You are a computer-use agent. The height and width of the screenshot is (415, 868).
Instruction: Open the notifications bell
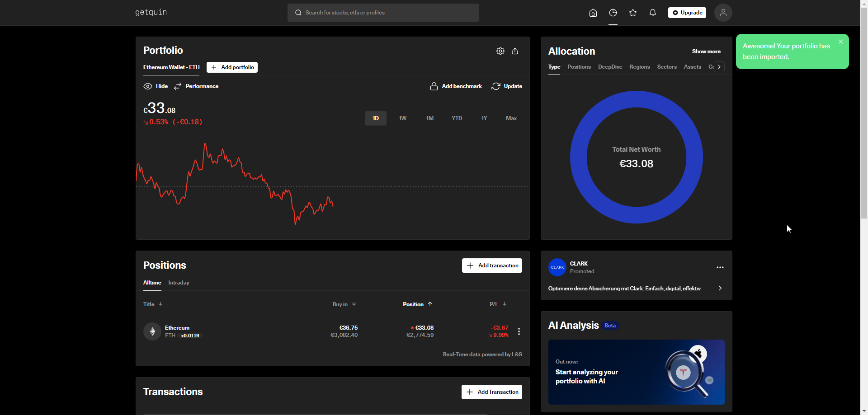(652, 13)
